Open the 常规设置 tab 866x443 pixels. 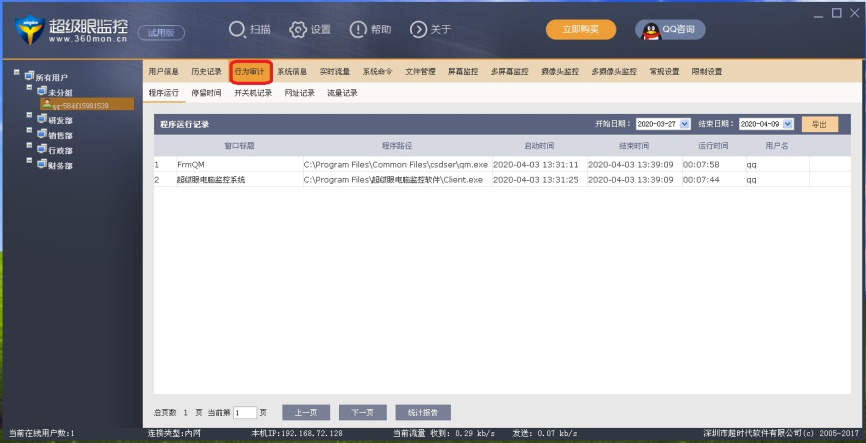click(664, 71)
